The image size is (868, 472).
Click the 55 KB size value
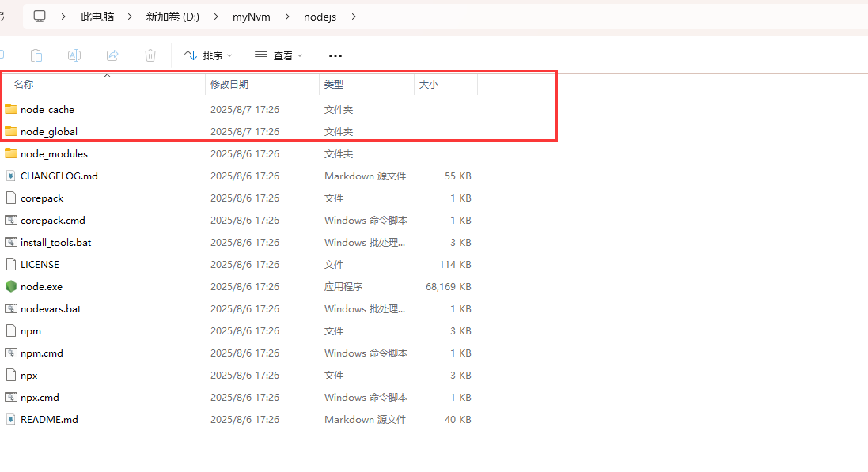point(458,176)
